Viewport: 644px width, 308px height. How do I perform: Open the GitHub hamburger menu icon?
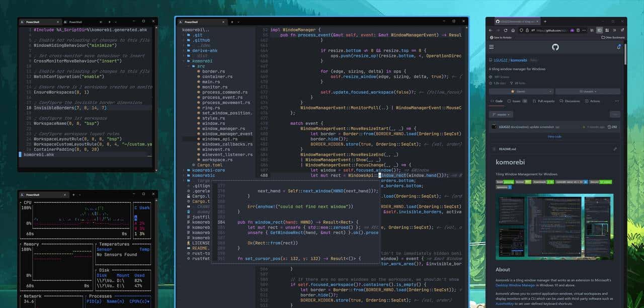[x=491, y=47]
